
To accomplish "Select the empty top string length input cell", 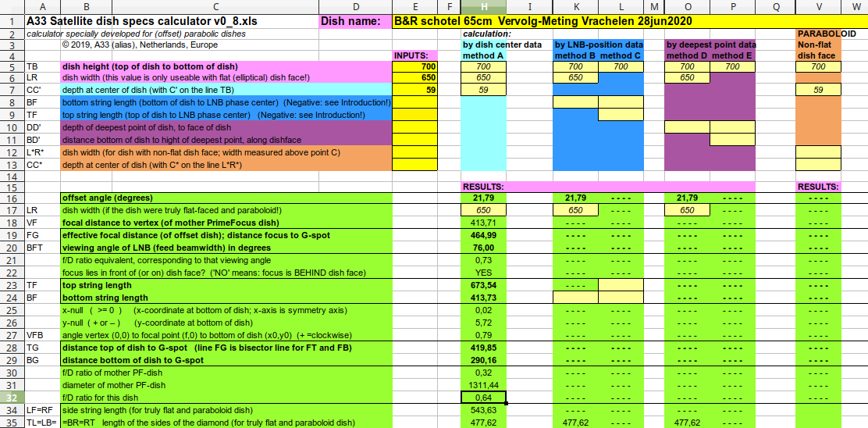I will tap(414, 114).
